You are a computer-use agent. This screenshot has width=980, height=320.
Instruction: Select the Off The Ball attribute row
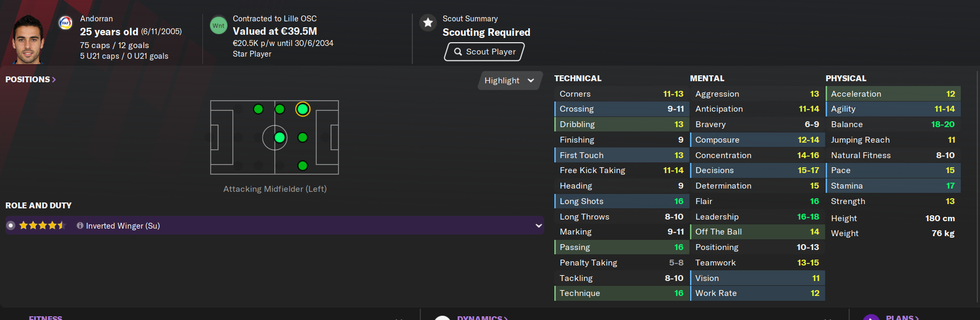pyautogui.click(x=757, y=232)
